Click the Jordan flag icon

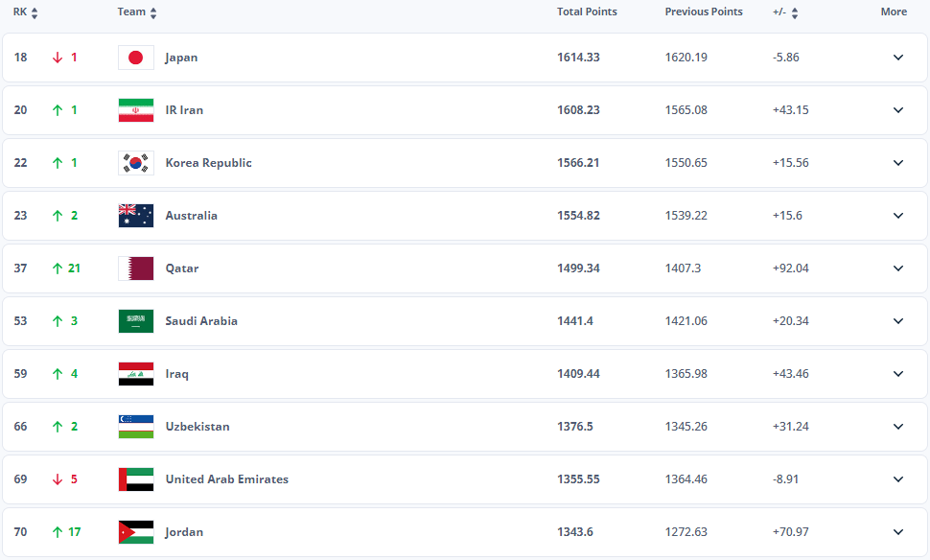136,532
